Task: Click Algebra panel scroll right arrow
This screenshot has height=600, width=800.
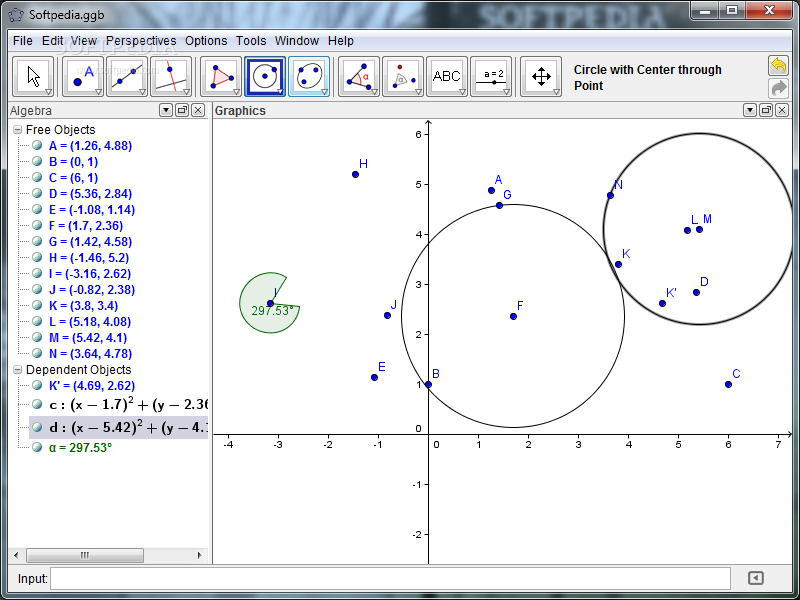Action: click(x=199, y=555)
